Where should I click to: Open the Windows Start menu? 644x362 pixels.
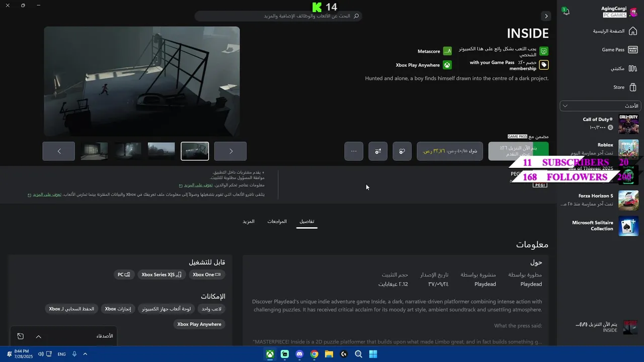(373, 354)
